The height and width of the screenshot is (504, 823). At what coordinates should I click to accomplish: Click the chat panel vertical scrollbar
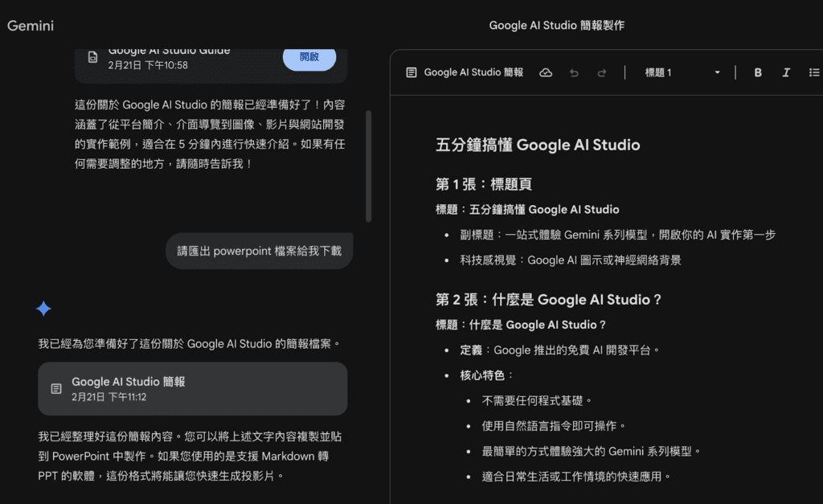point(368,165)
